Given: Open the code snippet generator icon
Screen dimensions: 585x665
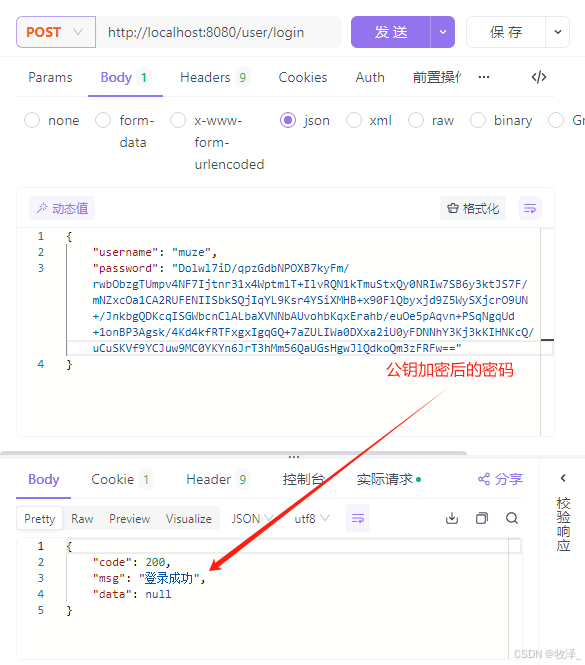Looking at the screenshot, I should click(539, 77).
